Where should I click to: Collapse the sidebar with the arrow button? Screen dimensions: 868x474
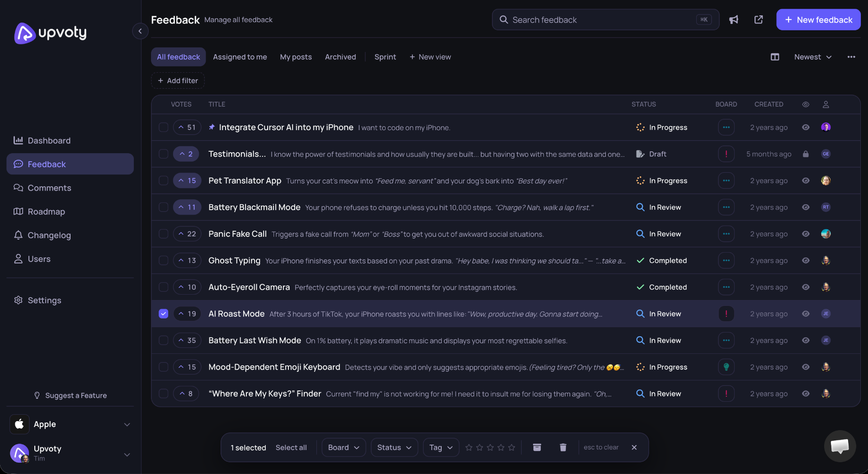tap(140, 31)
